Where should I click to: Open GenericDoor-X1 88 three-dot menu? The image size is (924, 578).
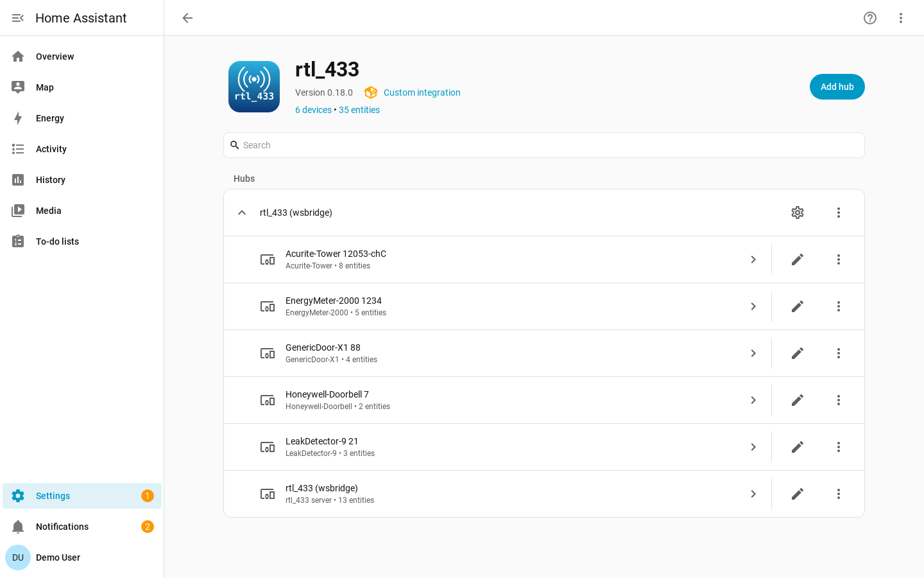point(839,353)
